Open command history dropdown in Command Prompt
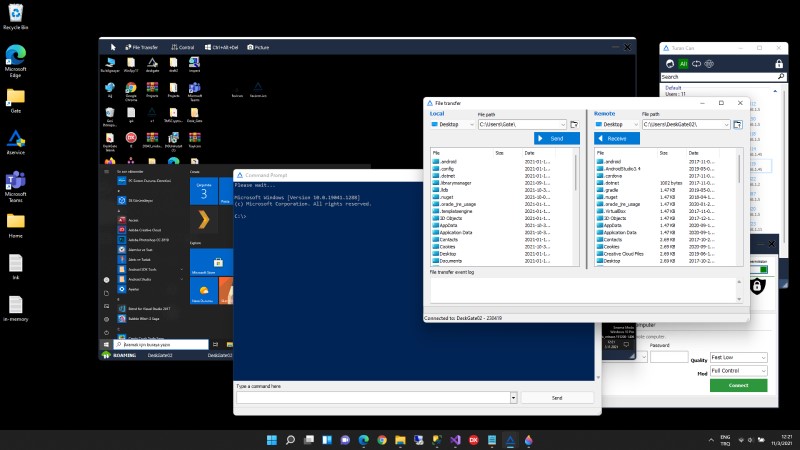 (x=513, y=397)
